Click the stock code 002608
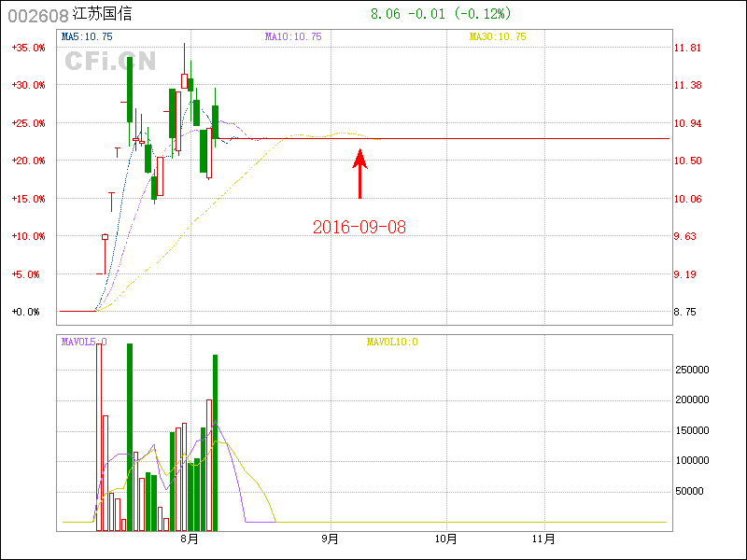747x560 pixels. (x=38, y=16)
